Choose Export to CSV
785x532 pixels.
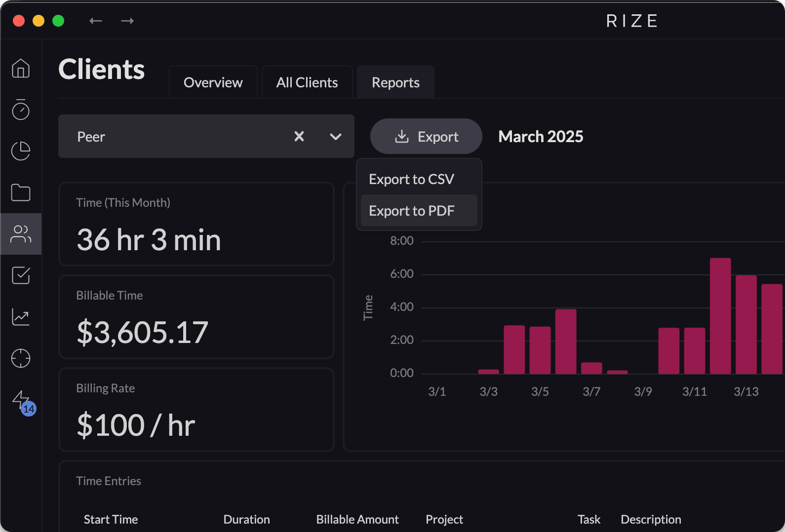pyautogui.click(x=419, y=179)
